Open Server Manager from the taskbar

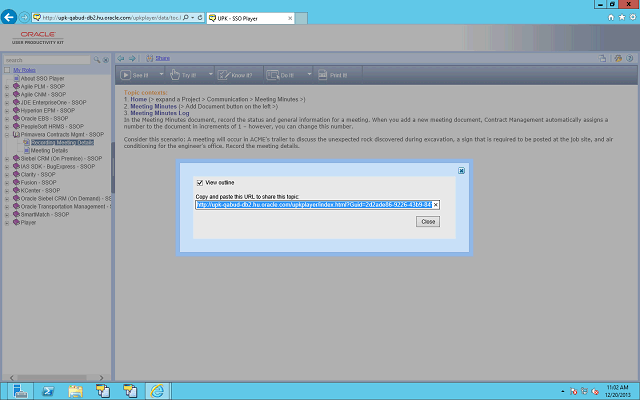tap(20, 391)
